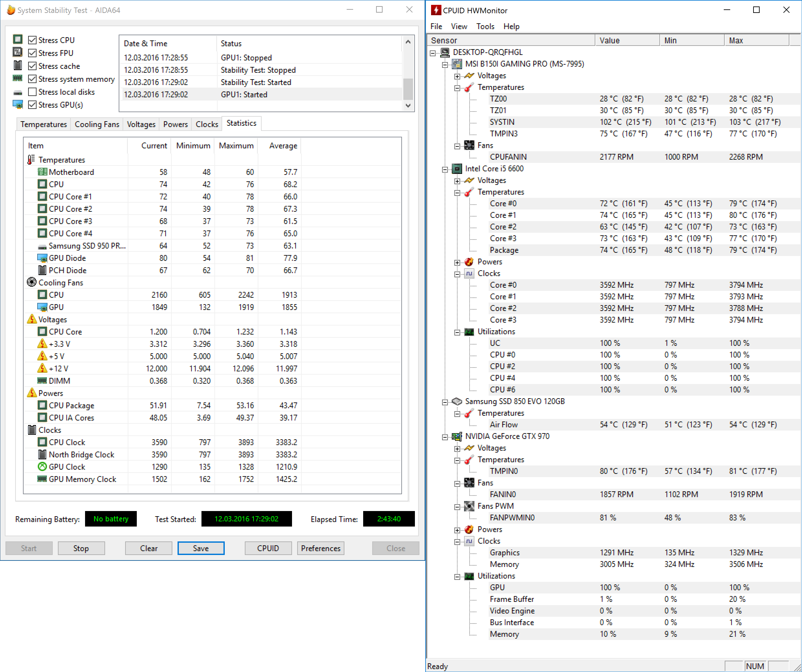Switch to the Voltages tab
802x672 pixels.
click(x=141, y=124)
